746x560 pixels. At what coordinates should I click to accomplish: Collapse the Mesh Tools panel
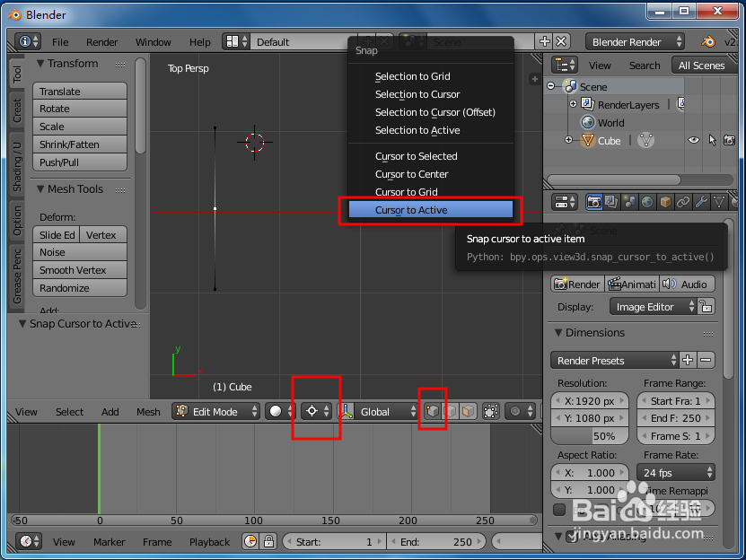click(x=40, y=188)
